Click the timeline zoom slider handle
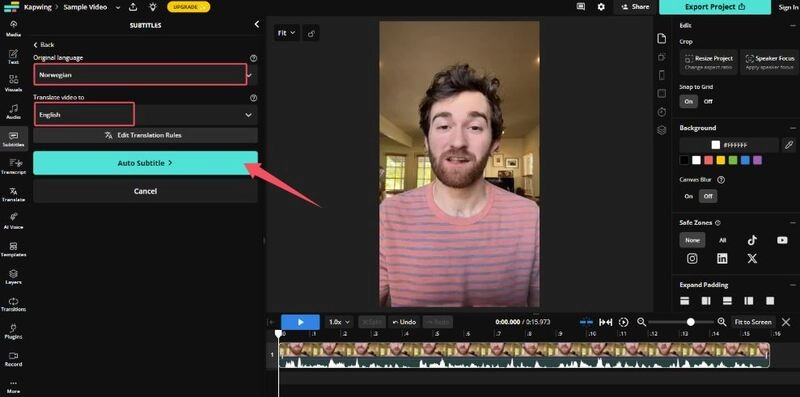Screen dimensions: 800x397 [x=690, y=322]
